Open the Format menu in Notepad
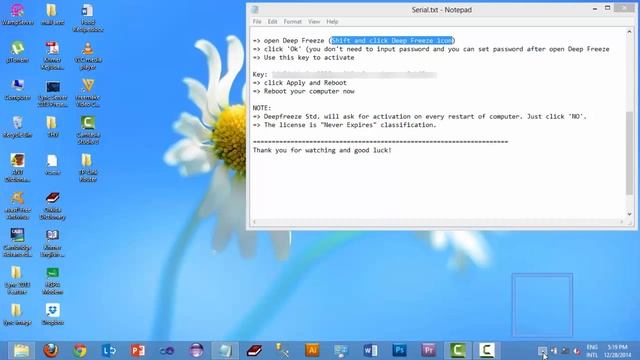The width and height of the screenshot is (640, 360). 292,22
